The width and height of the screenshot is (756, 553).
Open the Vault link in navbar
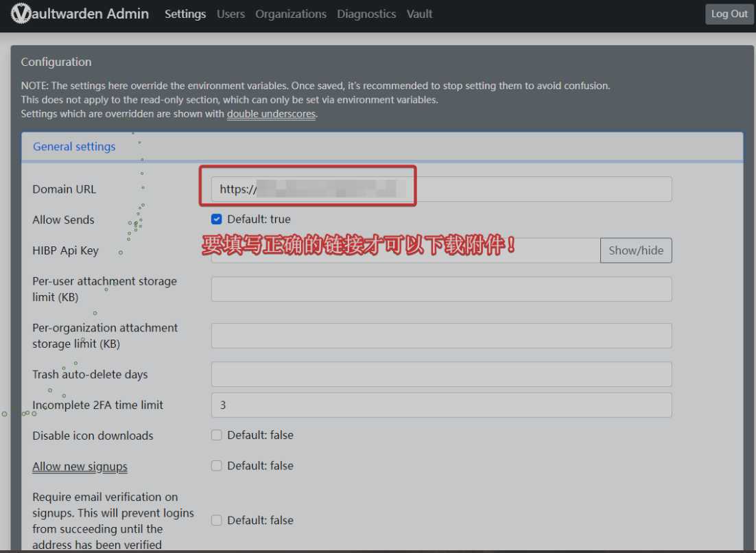point(419,14)
